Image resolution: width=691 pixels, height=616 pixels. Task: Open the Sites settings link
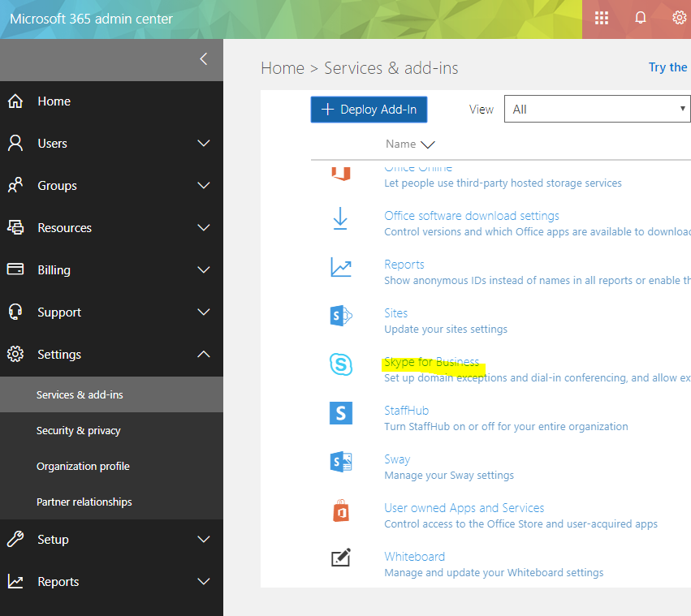point(395,312)
